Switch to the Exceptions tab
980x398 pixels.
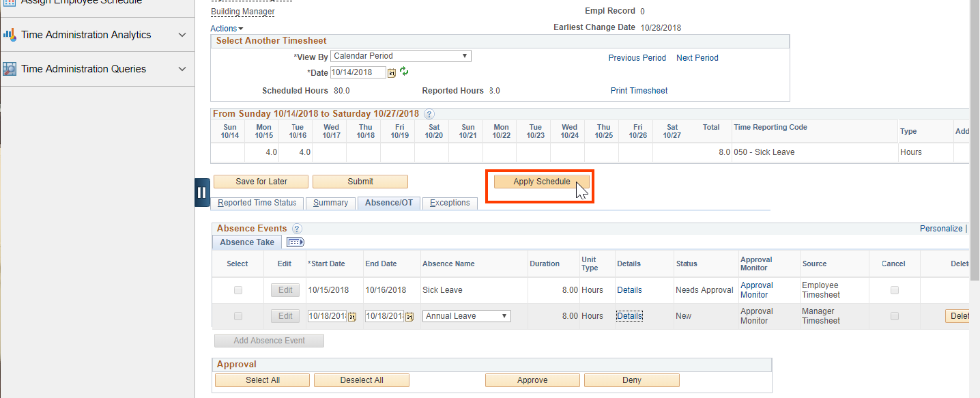pos(449,203)
